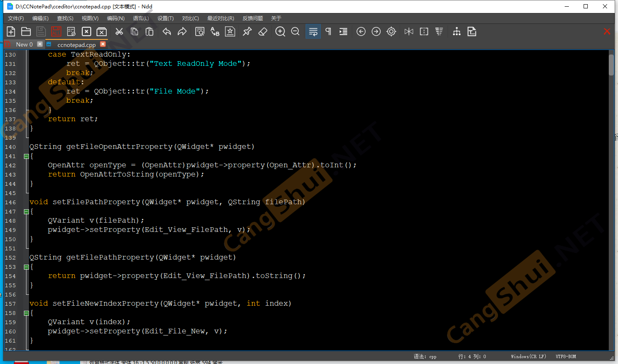
Task: Click status bar line/column '行: 4 列: 0'
Action: click(x=472, y=356)
